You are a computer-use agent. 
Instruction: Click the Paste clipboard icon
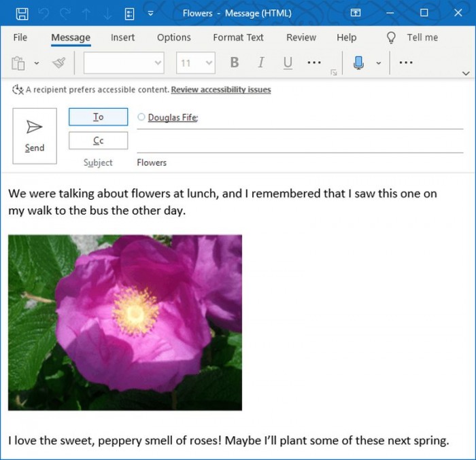point(18,63)
